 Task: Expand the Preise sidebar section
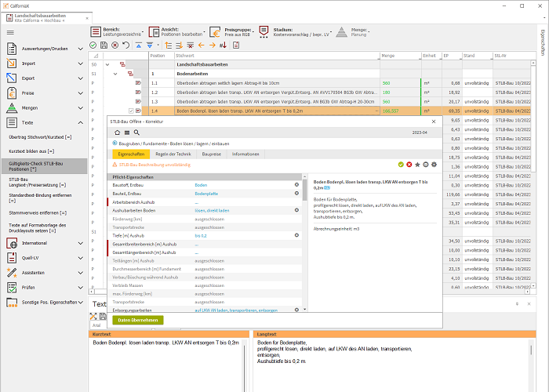coord(81,93)
